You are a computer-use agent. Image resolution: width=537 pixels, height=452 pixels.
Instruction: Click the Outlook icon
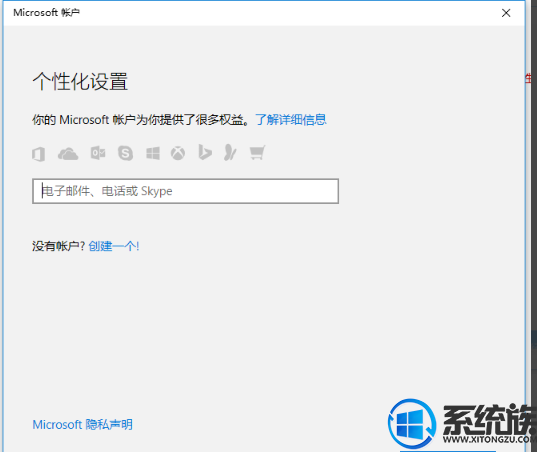pos(98,153)
